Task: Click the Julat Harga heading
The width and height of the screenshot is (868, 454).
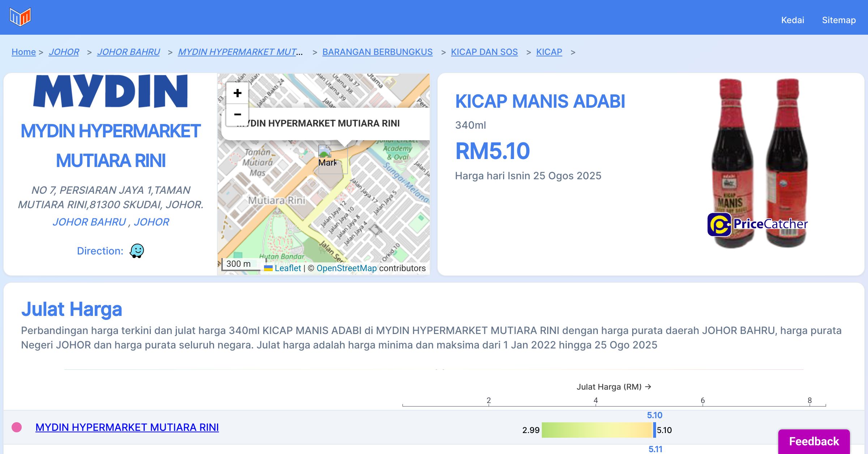Action: 72,309
